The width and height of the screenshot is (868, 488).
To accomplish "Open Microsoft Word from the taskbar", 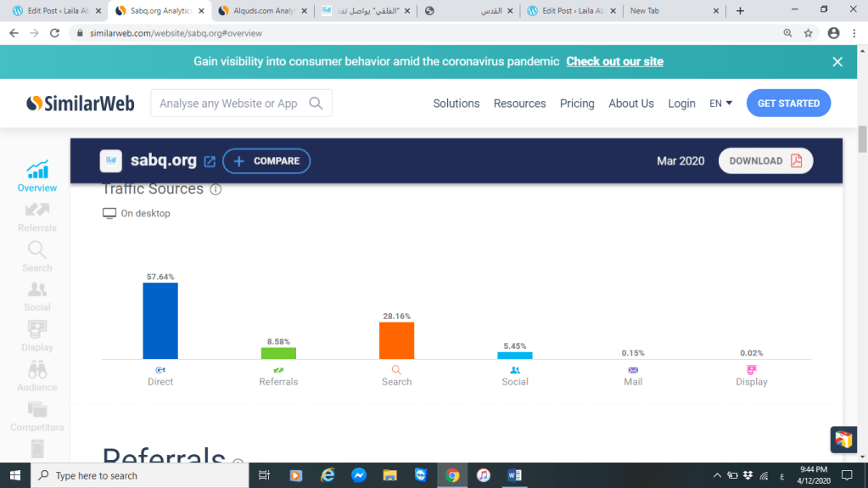I will (514, 475).
